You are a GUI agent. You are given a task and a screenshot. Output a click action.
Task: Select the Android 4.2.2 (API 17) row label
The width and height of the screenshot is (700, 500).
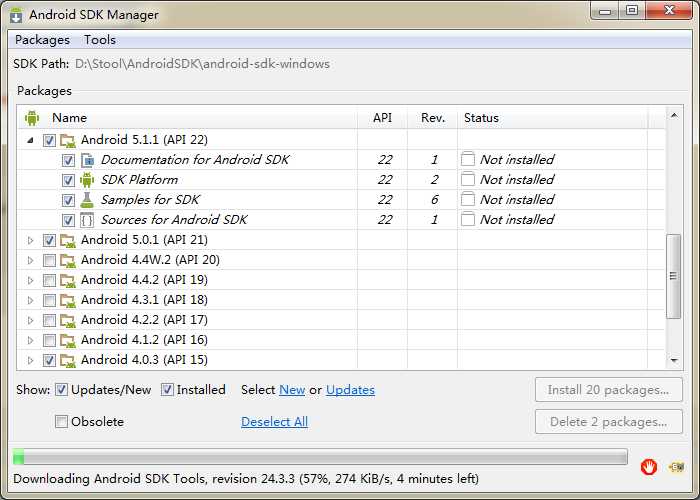(144, 320)
